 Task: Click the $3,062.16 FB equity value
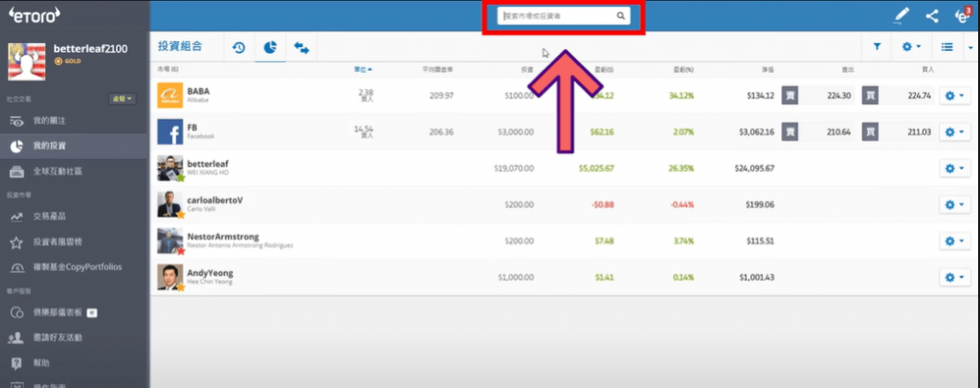pyautogui.click(x=758, y=132)
